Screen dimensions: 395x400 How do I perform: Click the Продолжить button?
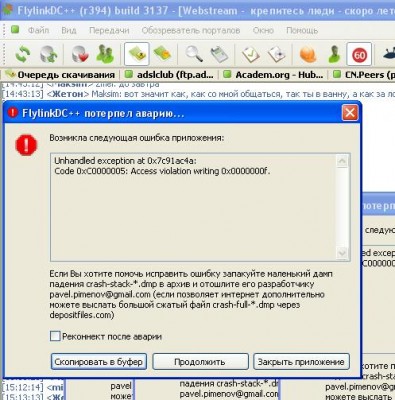pos(200,362)
